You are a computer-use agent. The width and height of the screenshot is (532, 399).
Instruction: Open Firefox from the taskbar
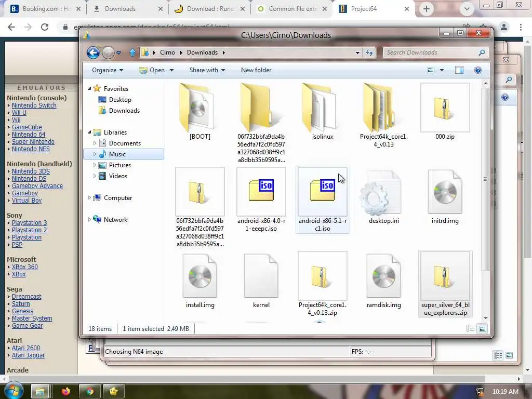point(65,392)
